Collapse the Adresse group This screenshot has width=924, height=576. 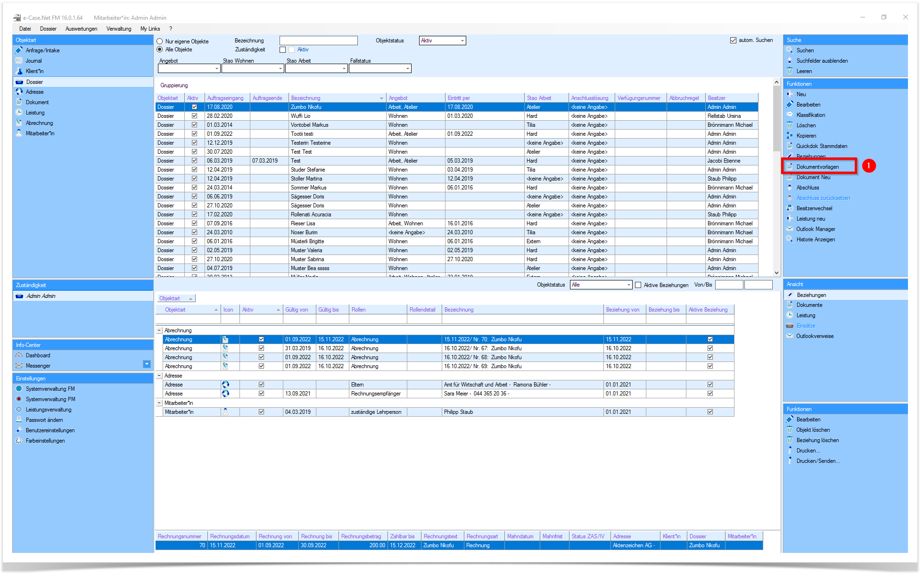point(159,376)
